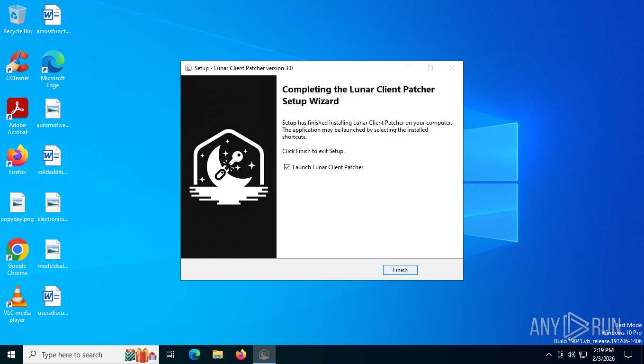Click the Lunar Client Patcher moon logo
Image resolution: width=644 pixels, height=364 pixels.
tap(229, 166)
